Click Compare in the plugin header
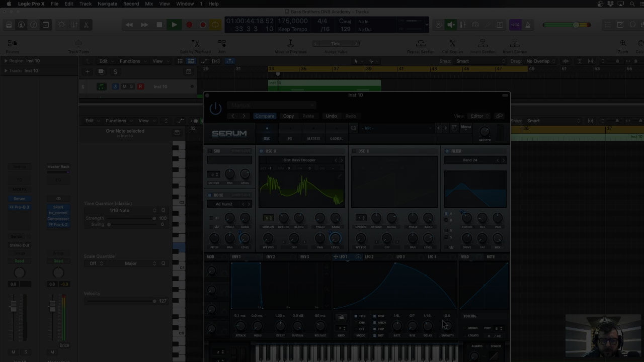The width and height of the screenshot is (644, 362). [265, 116]
